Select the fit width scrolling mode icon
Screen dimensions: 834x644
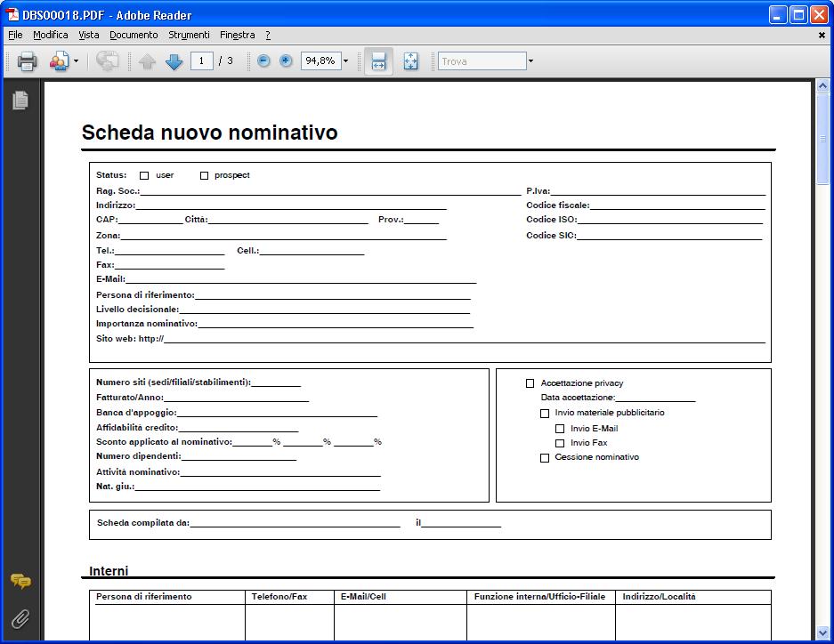point(378,61)
